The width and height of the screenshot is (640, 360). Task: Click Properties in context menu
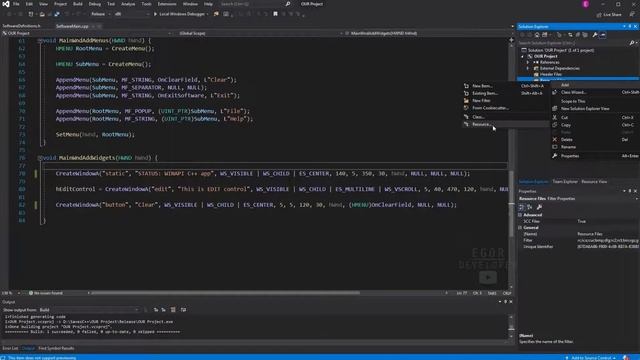pyautogui.click(x=595, y=156)
